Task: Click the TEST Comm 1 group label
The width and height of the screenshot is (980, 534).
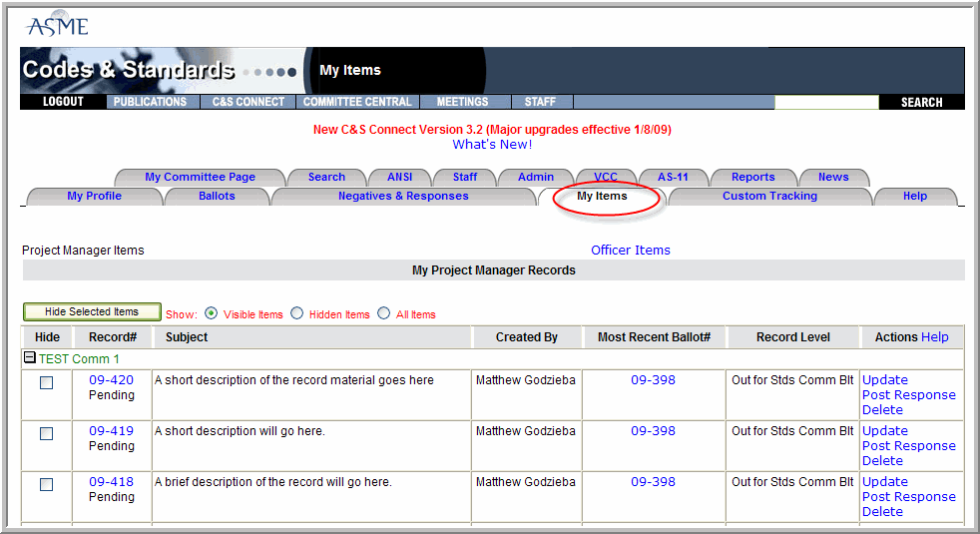Action: click(x=79, y=359)
